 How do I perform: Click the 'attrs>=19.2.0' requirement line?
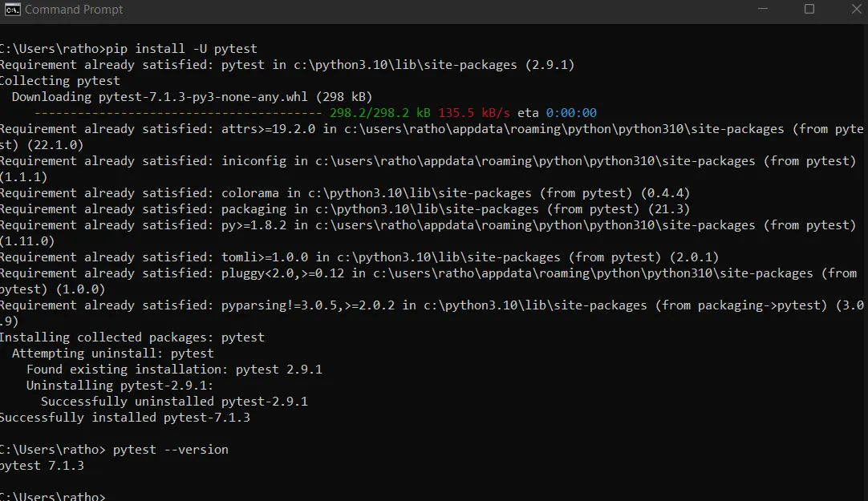[x=432, y=136]
